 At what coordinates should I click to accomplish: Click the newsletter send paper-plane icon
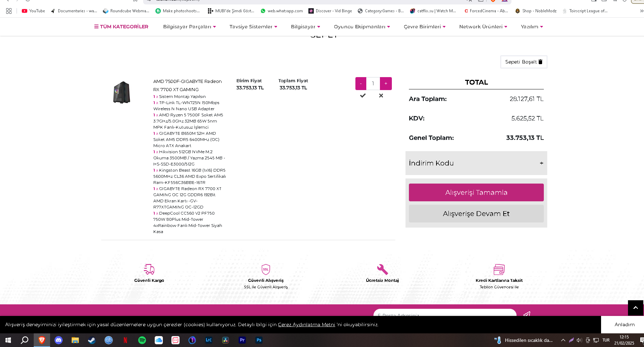(527, 314)
